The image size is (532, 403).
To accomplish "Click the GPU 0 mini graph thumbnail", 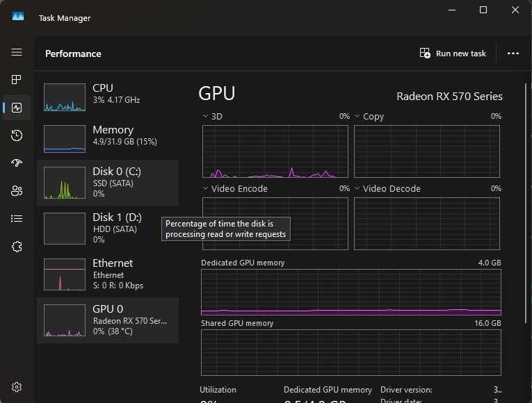I will [x=65, y=320].
